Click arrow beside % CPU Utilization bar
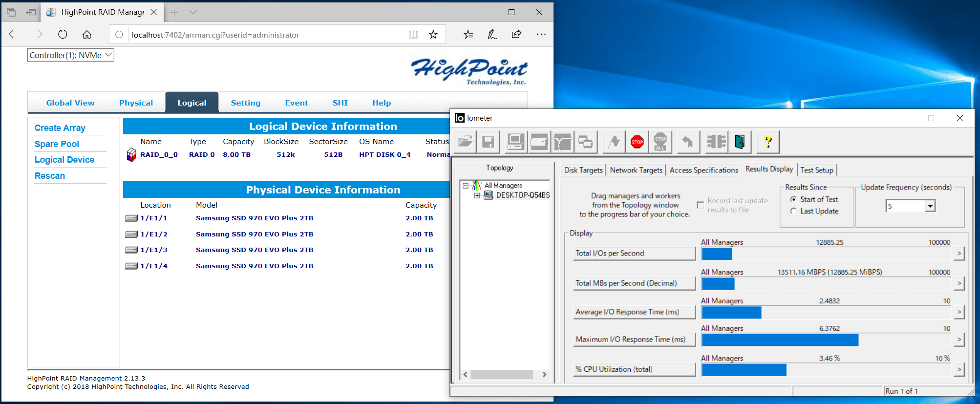The height and width of the screenshot is (404, 980). coord(959,369)
